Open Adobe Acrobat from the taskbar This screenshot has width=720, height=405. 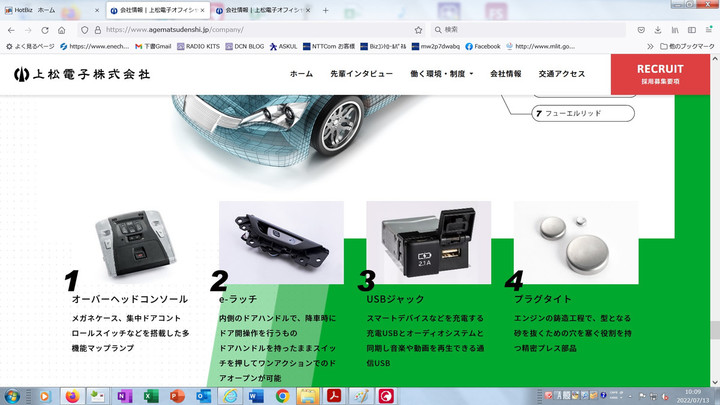click(x=334, y=396)
